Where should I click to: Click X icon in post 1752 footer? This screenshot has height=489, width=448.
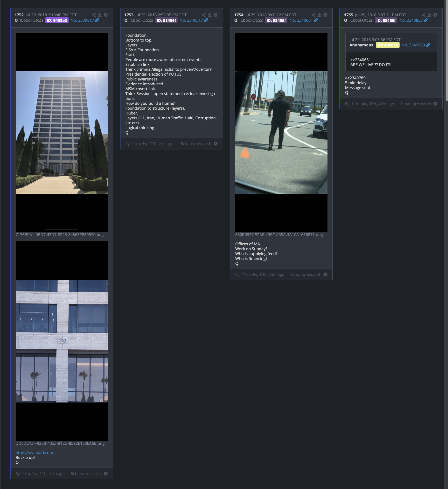point(106,474)
